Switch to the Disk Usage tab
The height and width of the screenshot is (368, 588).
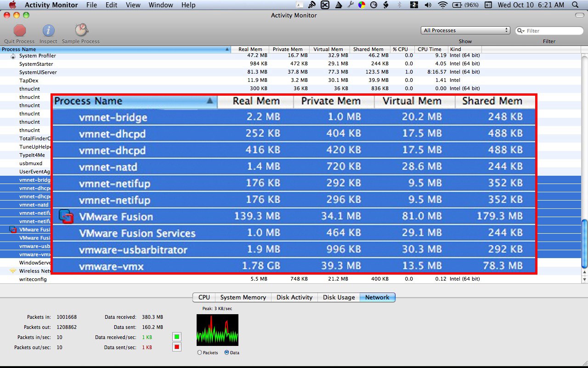[339, 298]
